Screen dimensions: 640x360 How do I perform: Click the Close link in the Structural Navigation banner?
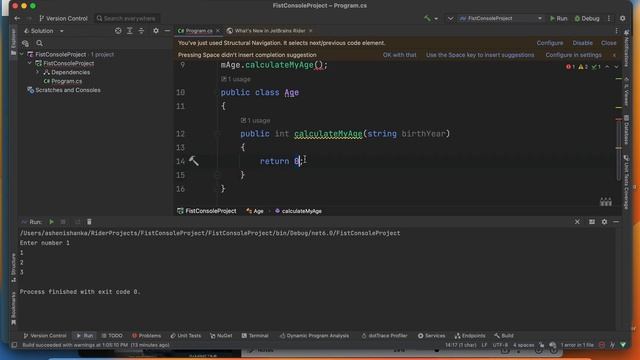(x=609, y=43)
